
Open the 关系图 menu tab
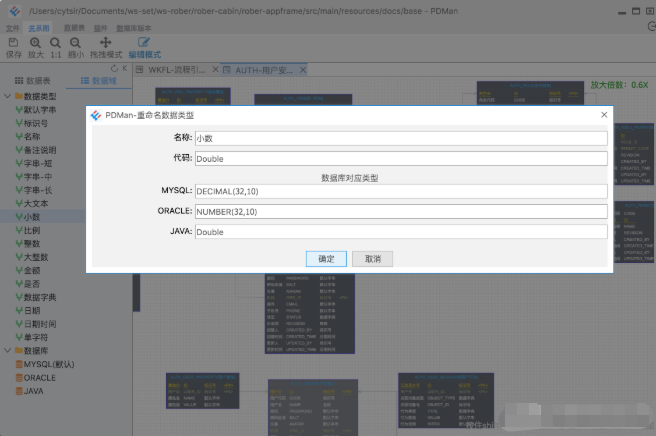pyautogui.click(x=39, y=28)
